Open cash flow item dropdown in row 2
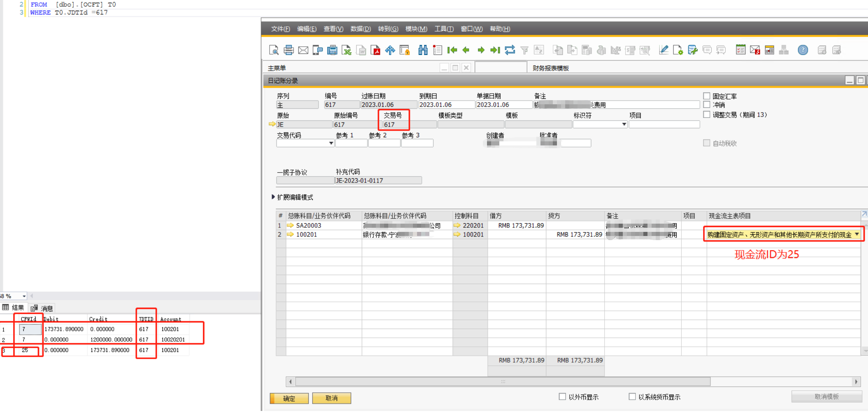The width and height of the screenshot is (868, 413). click(857, 235)
